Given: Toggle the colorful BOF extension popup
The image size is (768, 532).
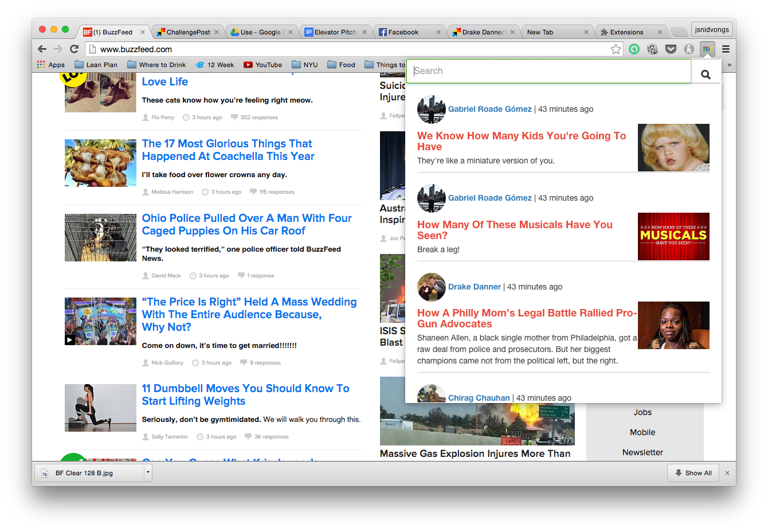Looking at the screenshot, I should click(x=707, y=49).
